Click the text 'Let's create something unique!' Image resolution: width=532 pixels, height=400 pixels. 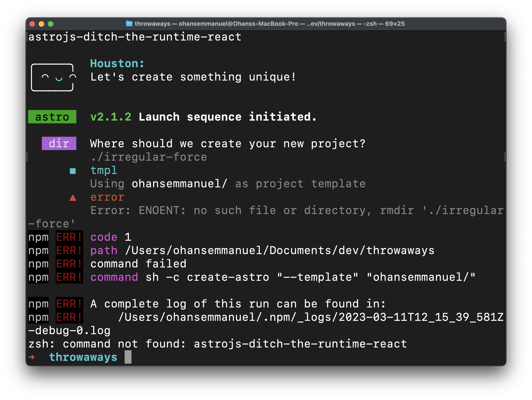193,77
